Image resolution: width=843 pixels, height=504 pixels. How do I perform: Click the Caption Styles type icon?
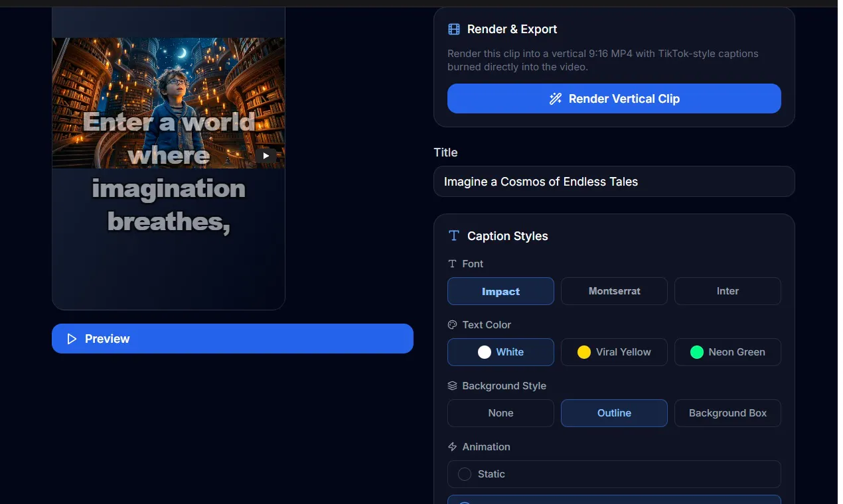[454, 235]
